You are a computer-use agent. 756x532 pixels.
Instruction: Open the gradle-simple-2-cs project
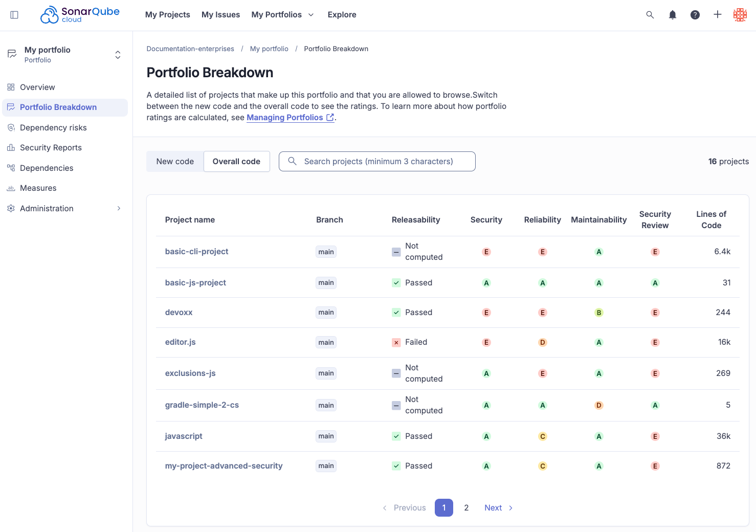202,405
